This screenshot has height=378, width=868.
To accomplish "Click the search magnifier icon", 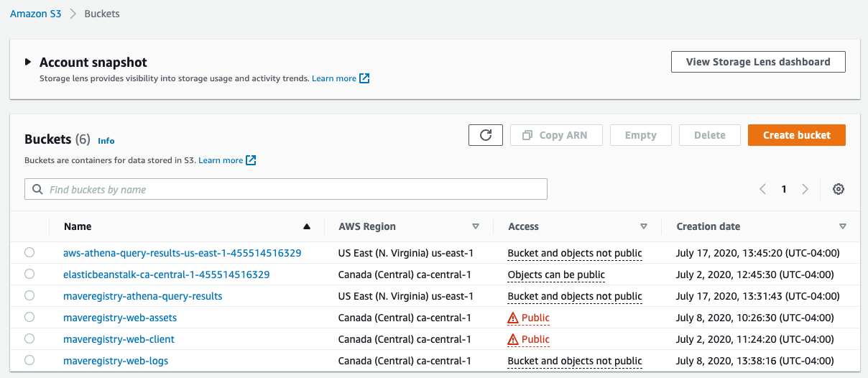I will pos(37,190).
